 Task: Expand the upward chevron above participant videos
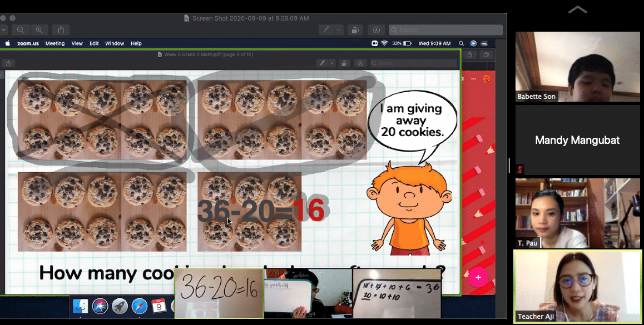577,10
